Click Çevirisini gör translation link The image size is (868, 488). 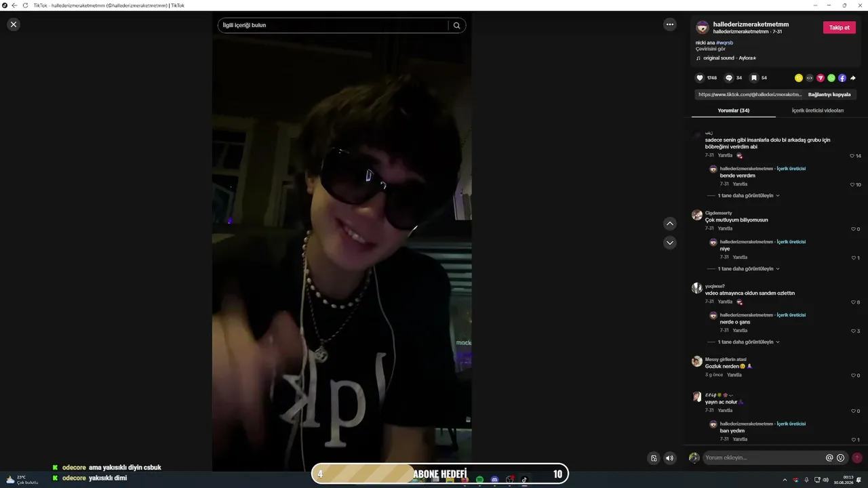pyautogui.click(x=711, y=49)
